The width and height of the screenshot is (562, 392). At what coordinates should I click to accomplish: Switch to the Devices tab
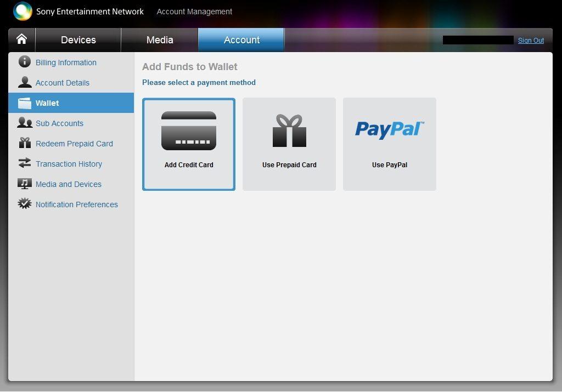[x=78, y=40]
